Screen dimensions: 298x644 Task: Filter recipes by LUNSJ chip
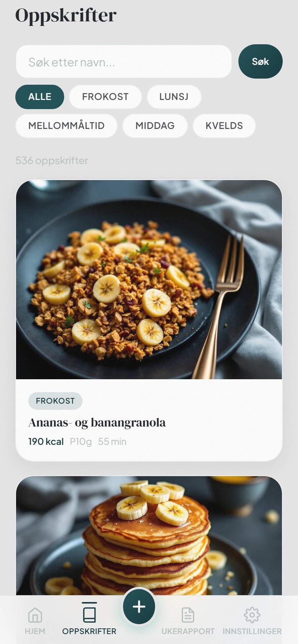[174, 97]
